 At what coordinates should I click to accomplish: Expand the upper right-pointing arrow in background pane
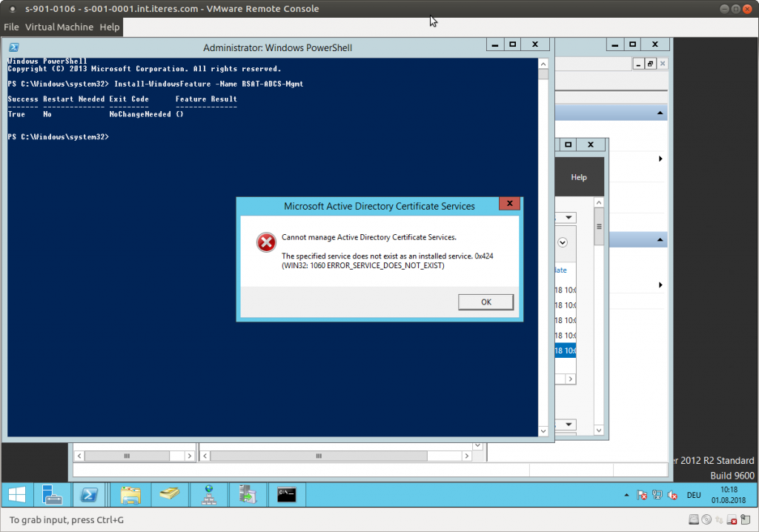(x=660, y=159)
